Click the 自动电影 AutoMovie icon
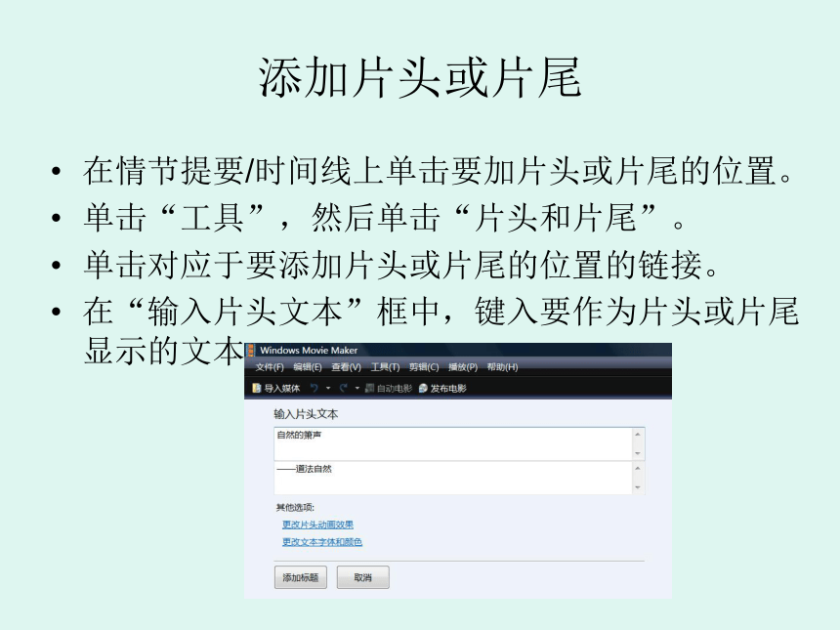The image size is (840, 630). pos(369,388)
